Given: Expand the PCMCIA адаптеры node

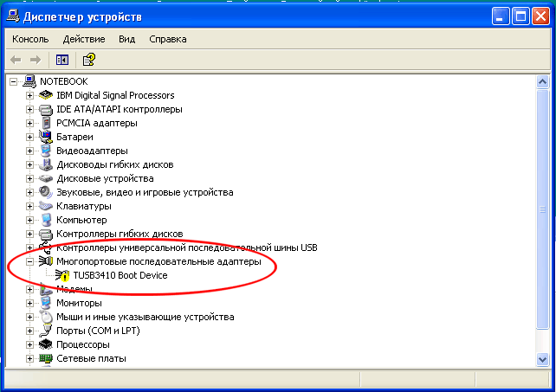Looking at the screenshot, I should [29, 124].
